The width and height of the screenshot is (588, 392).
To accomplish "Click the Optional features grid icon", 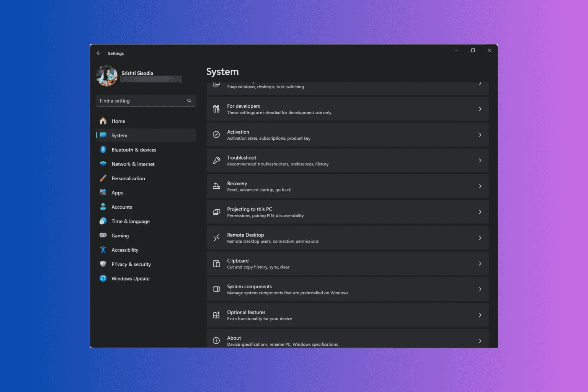I will [x=216, y=315].
